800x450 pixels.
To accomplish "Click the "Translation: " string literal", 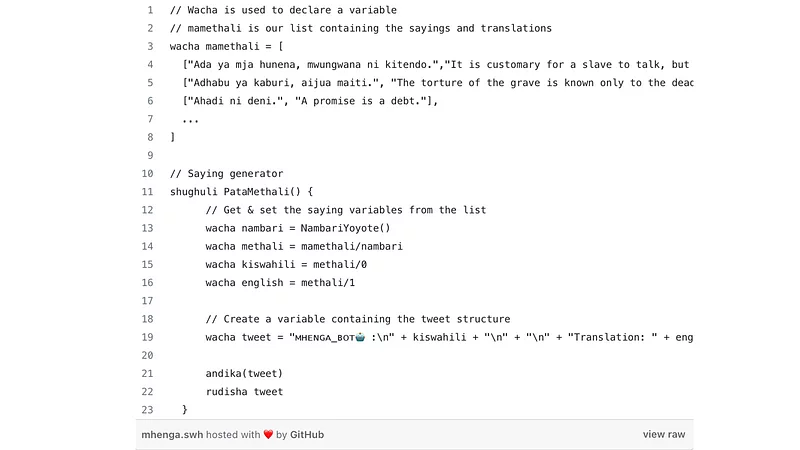I will pos(613,337).
